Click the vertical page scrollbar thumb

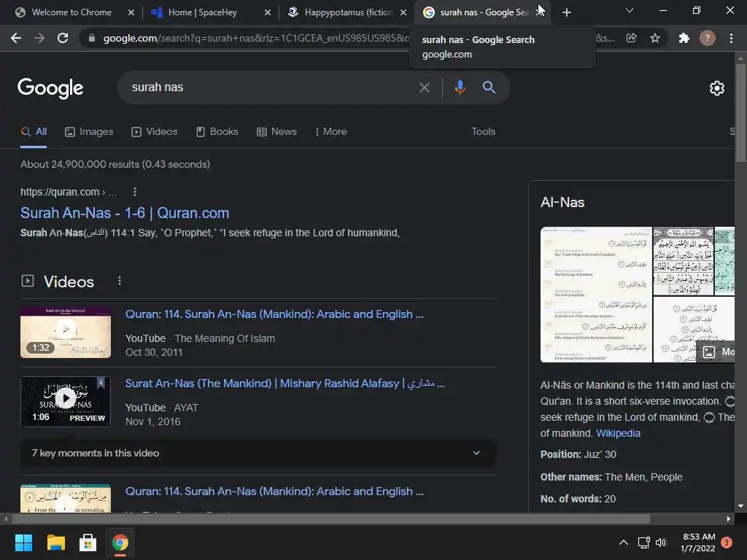(740, 112)
